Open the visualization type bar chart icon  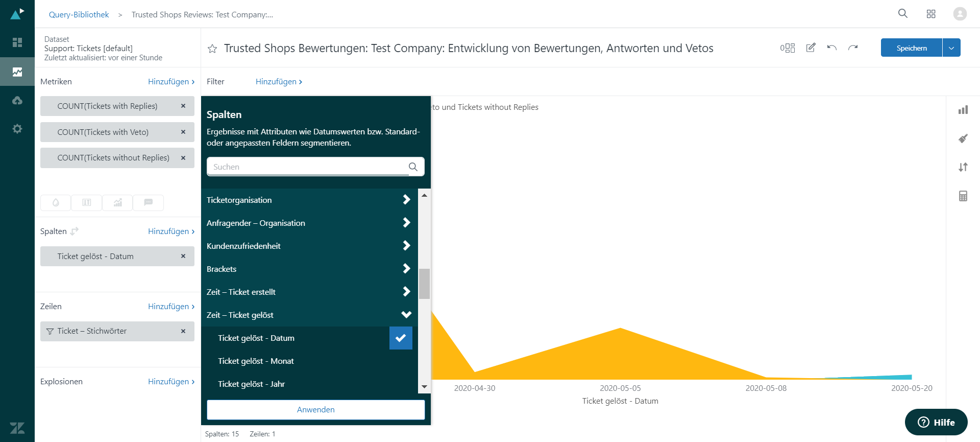coord(963,110)
